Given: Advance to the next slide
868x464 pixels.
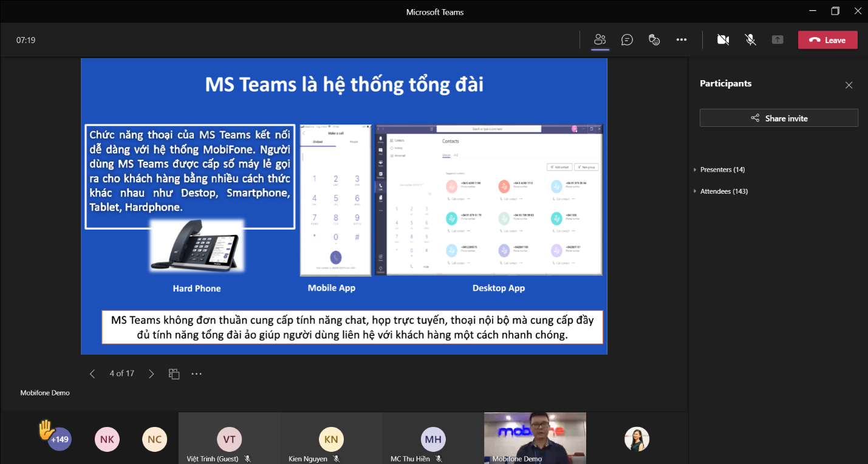Looking at the screenshot, I should tap(151, 374).
